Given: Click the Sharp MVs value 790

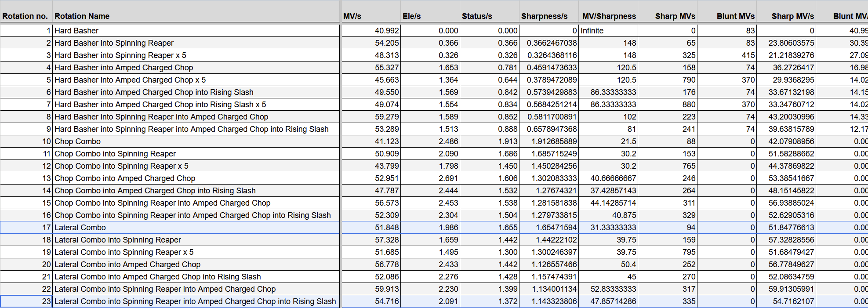Looking at the screenshot, I should pyautogui.click(x=668, y=80).
